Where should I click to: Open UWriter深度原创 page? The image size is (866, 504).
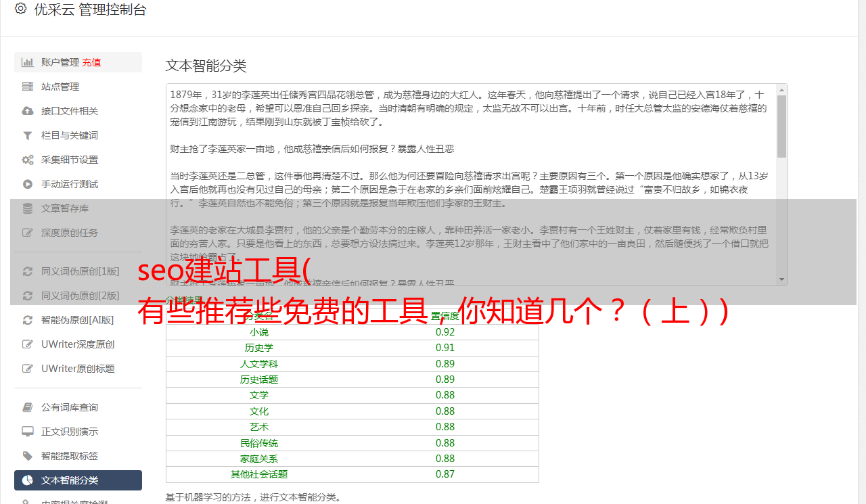78,344
